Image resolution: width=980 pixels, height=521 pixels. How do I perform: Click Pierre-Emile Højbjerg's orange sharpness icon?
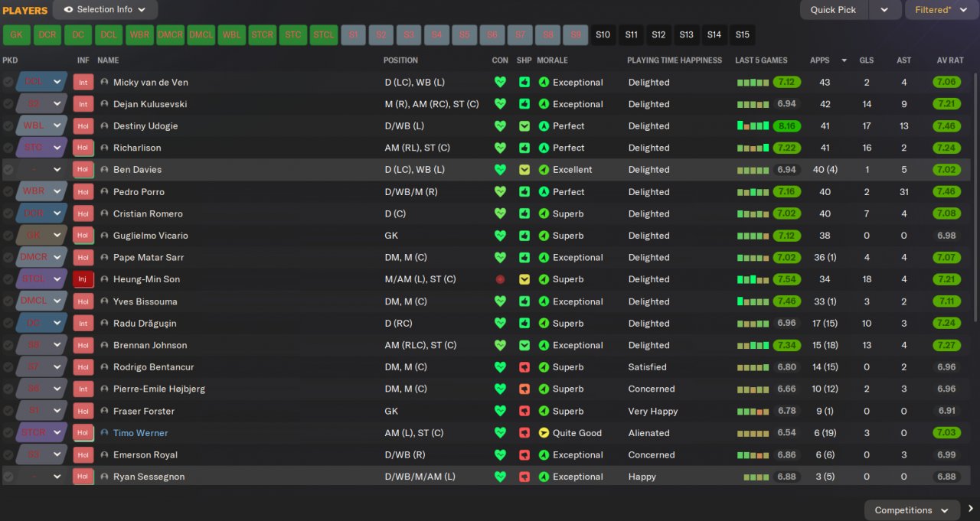tap(524, 389)
